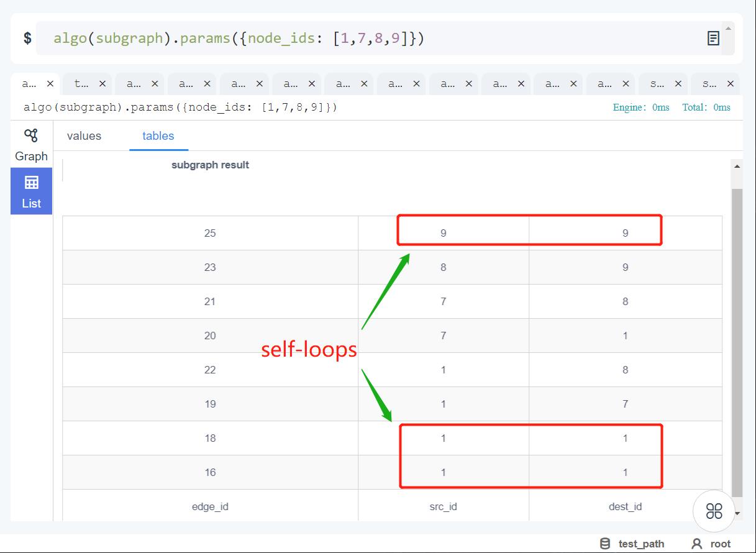
Task: Close the "t..." result tab
Action: pos(102,83)
